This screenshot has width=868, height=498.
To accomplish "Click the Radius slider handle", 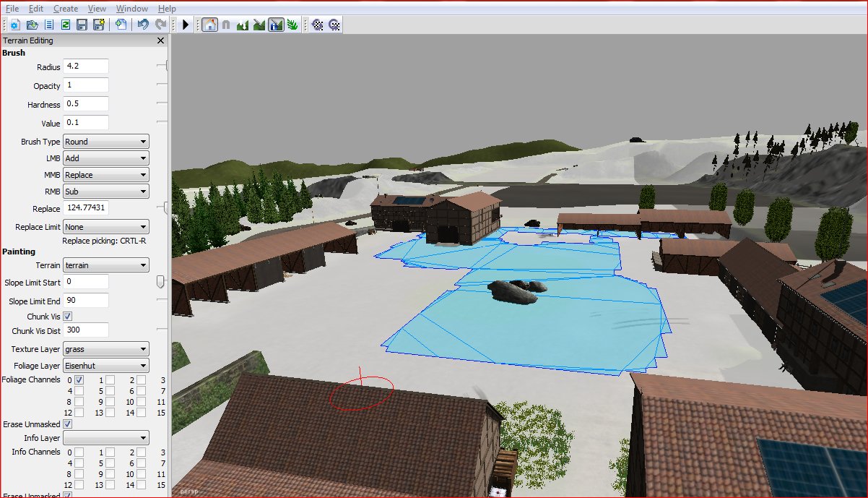I will pyautogui.click(x=167, y=66).
